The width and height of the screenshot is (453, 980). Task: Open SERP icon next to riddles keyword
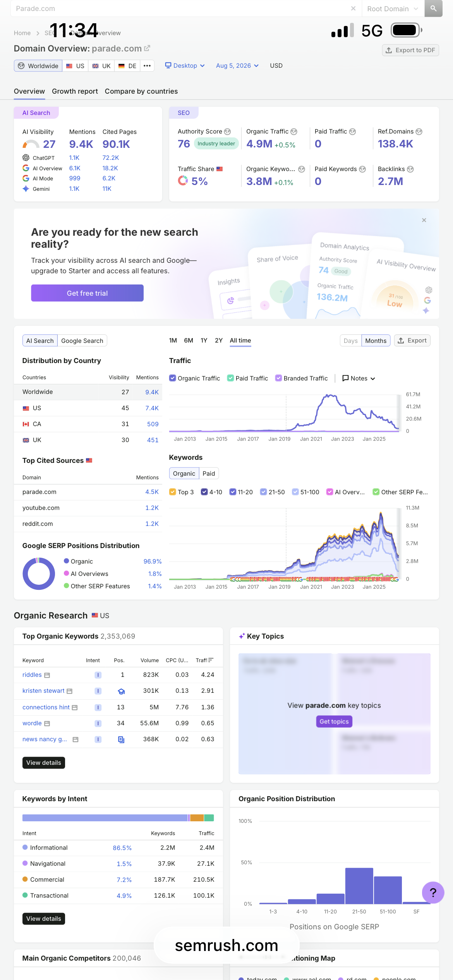click(x=47, y=675)
